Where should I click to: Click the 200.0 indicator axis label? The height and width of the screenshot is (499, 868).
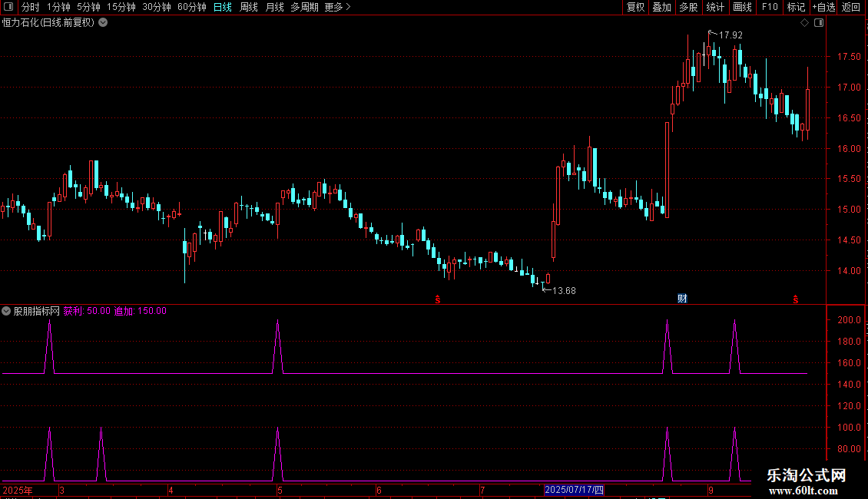click(849, 320)
